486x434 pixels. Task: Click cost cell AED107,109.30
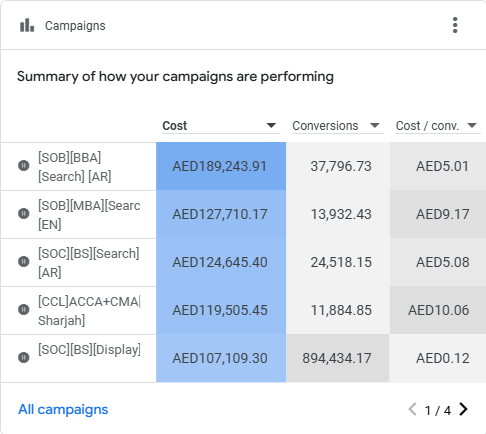221,358
